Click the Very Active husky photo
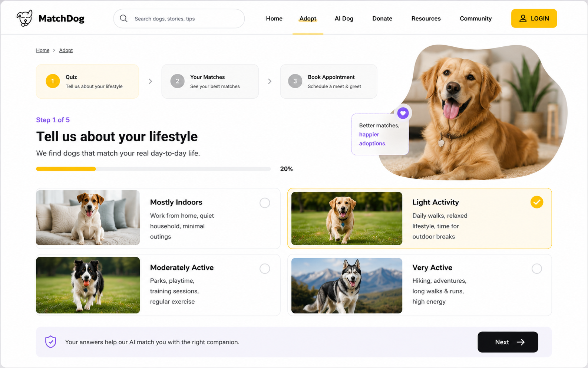The image size is (588, 368). click(347, 286)
